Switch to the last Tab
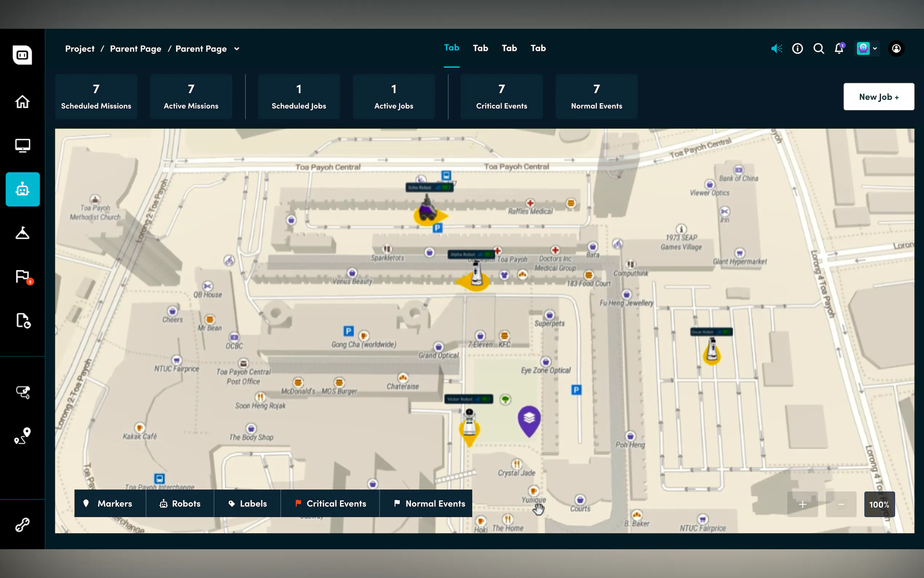The width and height of the screenshot is (924, 578). click(538, 48)
